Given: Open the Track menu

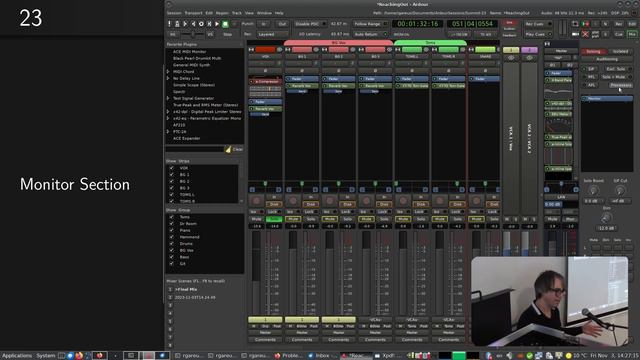Looking at the screenshot, I should tap(237, 13).
